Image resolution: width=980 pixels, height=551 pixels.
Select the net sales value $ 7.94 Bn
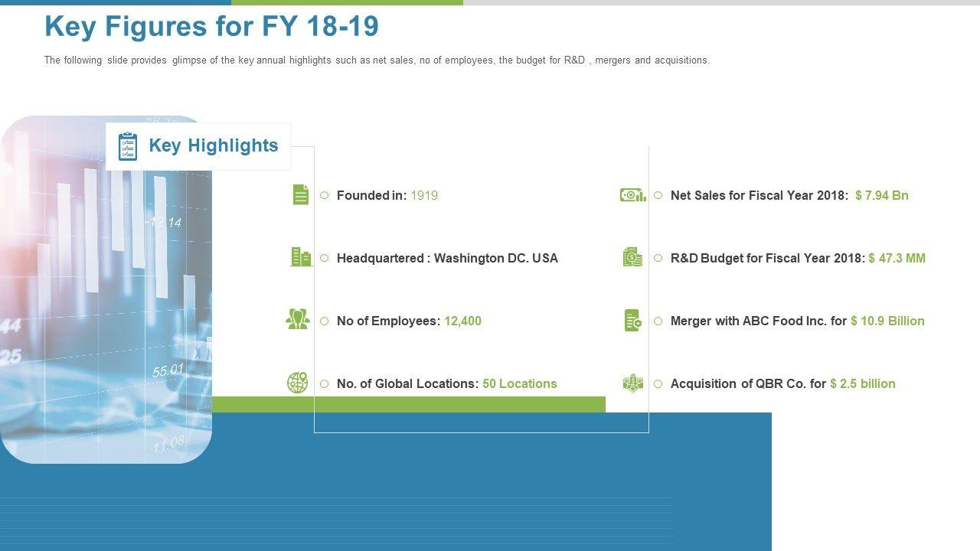point(882,195)
